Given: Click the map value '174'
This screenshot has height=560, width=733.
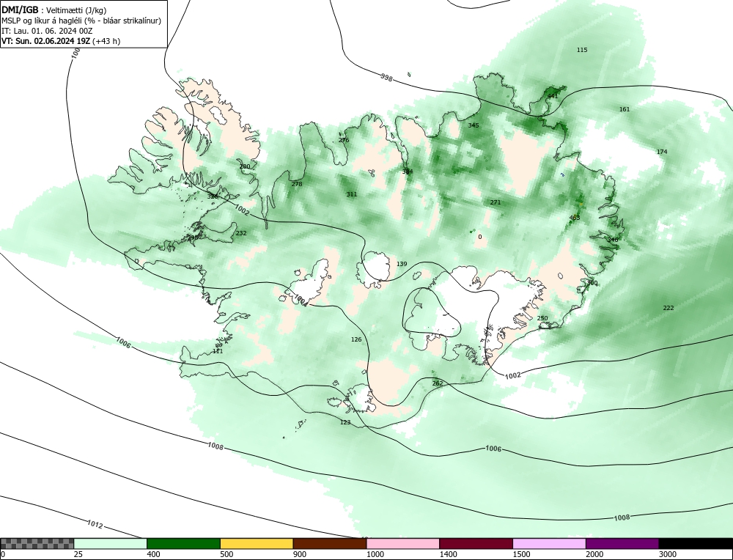Looking at the screenshot, I should pyautogui.click(x=662, y=152).
